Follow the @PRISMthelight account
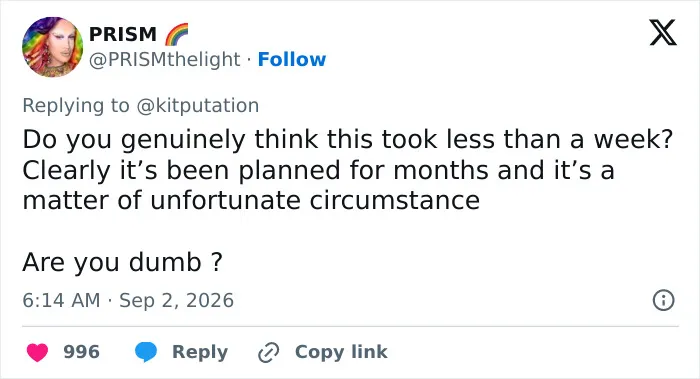 point(292,59)
